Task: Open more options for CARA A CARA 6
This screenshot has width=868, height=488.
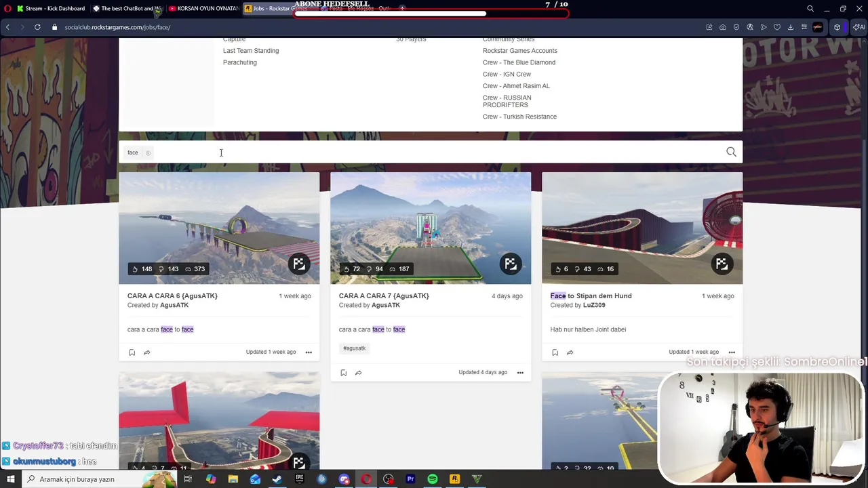Action: 309,352
